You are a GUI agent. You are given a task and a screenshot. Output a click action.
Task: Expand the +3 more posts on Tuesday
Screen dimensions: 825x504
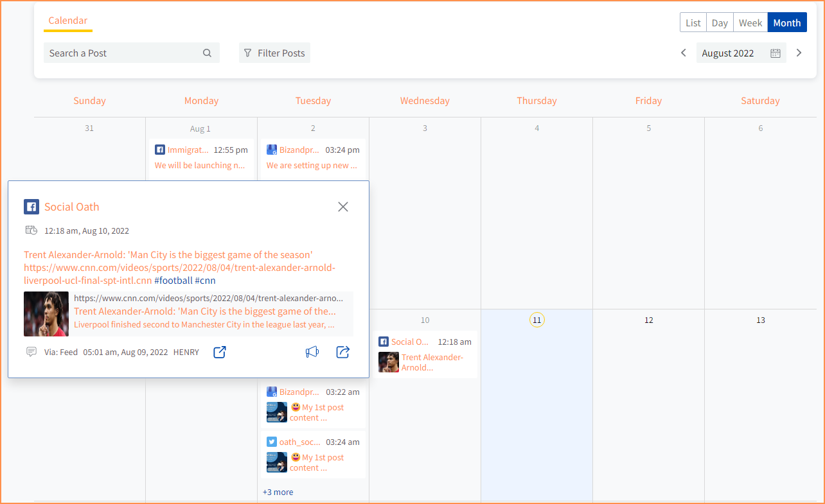pyautogui.click(x=277, y=492)
